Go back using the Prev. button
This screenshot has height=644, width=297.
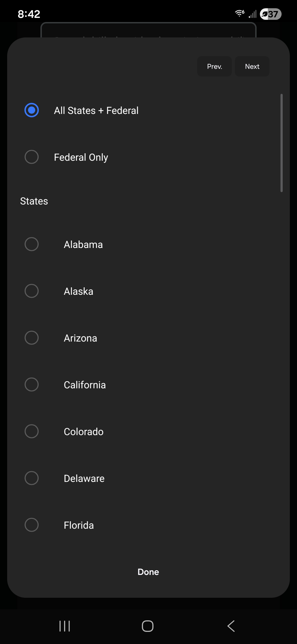214,66
